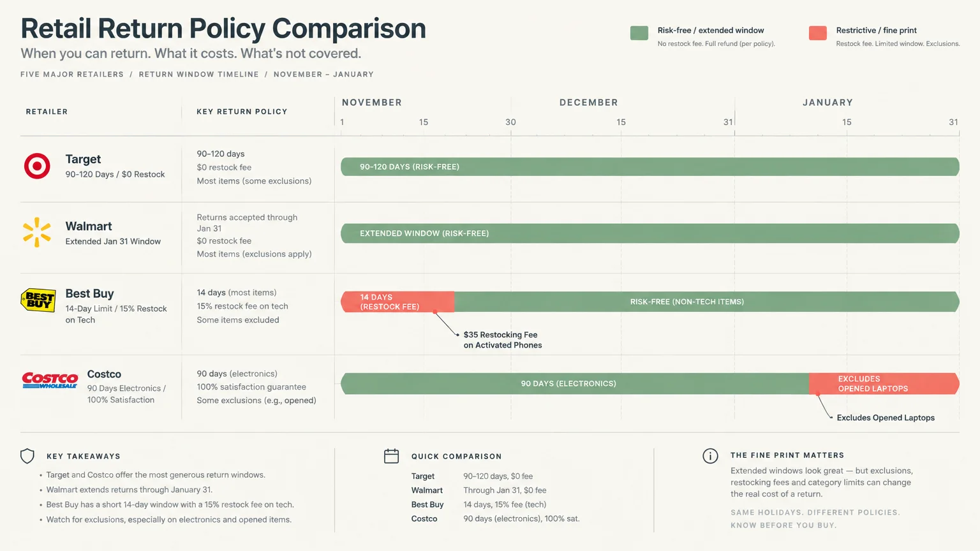Click "14 days, 15% fee (tech)" in Quick Comparison
The image size is (980, 551).
pos(505,504)
